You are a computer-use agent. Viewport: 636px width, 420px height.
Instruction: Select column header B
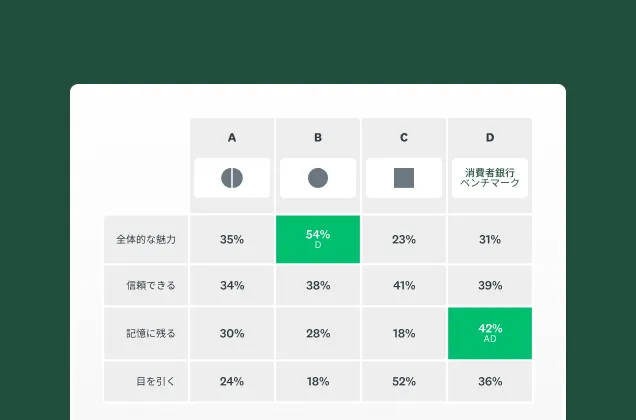click(318, 137)
